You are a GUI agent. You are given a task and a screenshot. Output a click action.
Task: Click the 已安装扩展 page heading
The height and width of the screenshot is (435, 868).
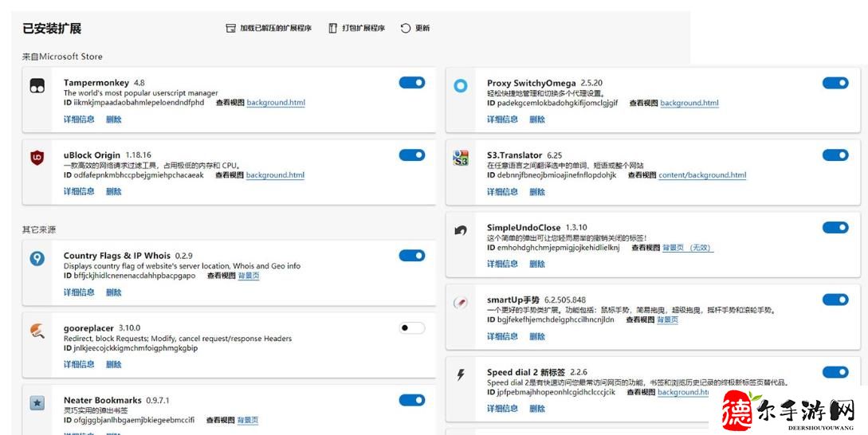tap(52, 29)
